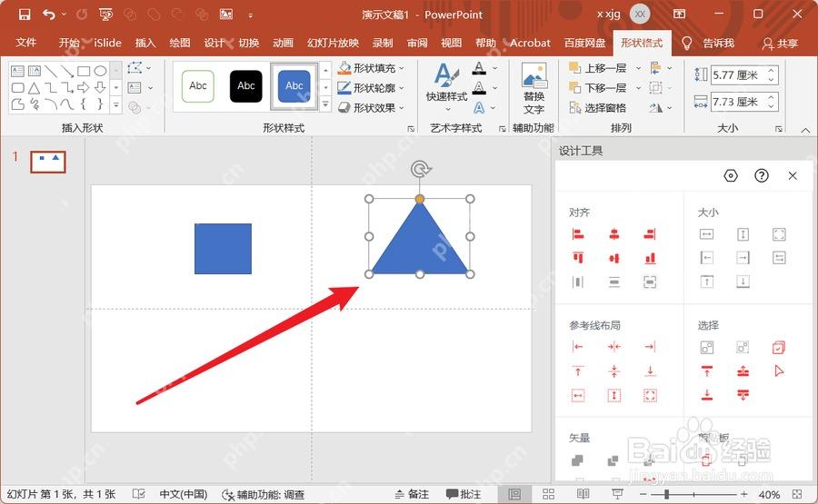Image resolution: width=818 pixels, height=504 pixels.
Task: Switch to the Acrobat tab
Action: (530, 43)
